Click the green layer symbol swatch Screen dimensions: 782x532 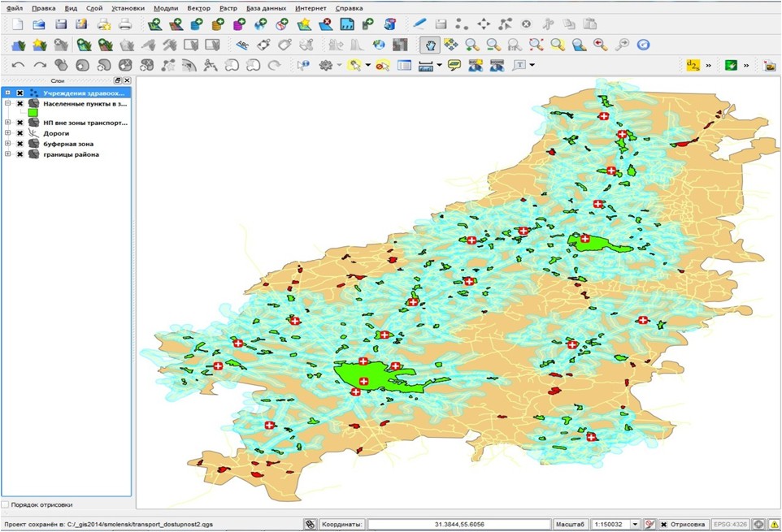coord(33,114)
